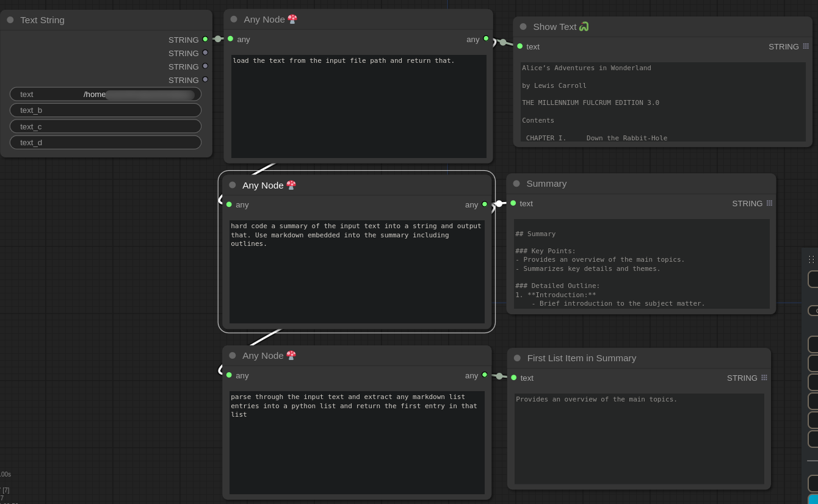Screen dimensions: 818x504
Task: Toggle collapse on the Show Text node
Action: pyautogui.click(x=523, y=26)
